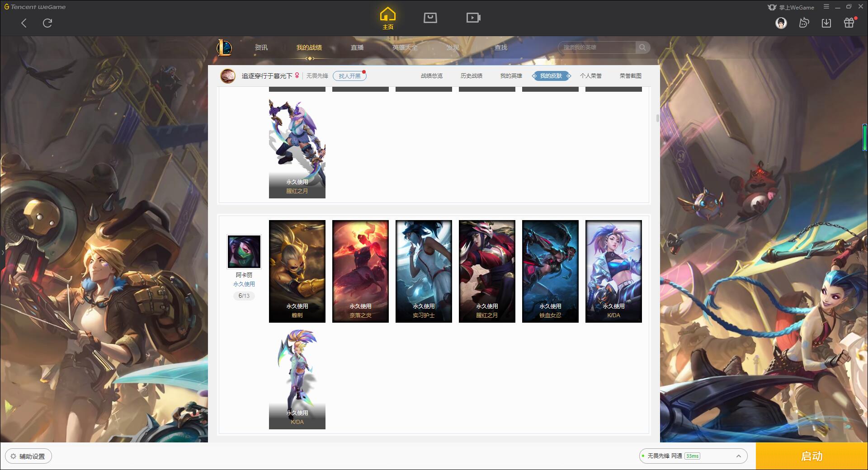Go back with the left arrow
Viewport: 868px width, 470px height.
click(x=24, y=23)
